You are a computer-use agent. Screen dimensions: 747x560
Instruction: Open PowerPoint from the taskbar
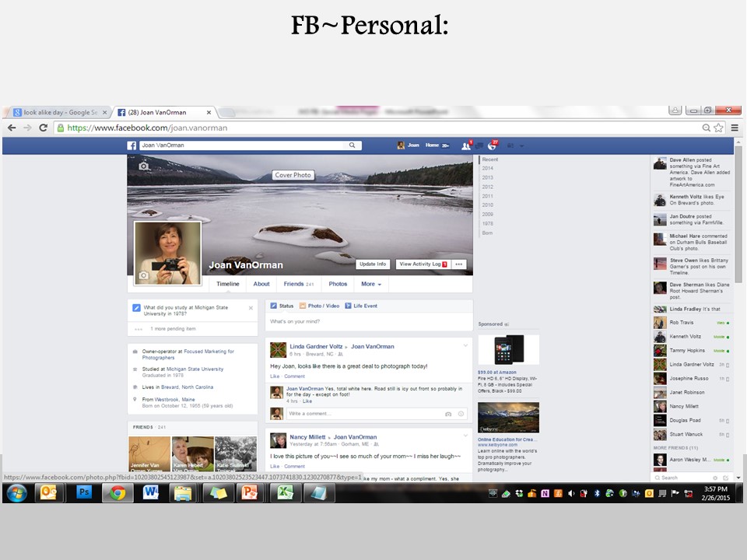(x=251, y=492)
